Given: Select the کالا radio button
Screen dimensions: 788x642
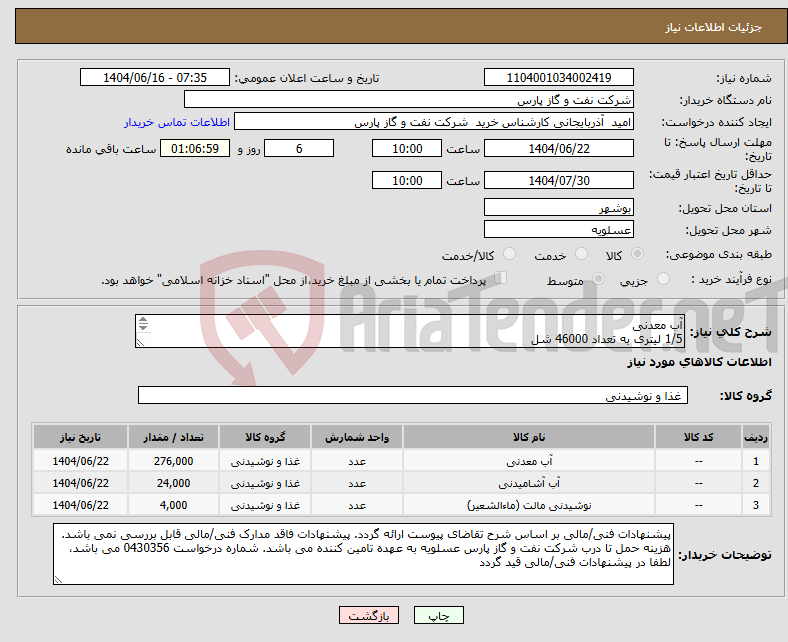Looking at the screenshot, I should click(637, 254).
